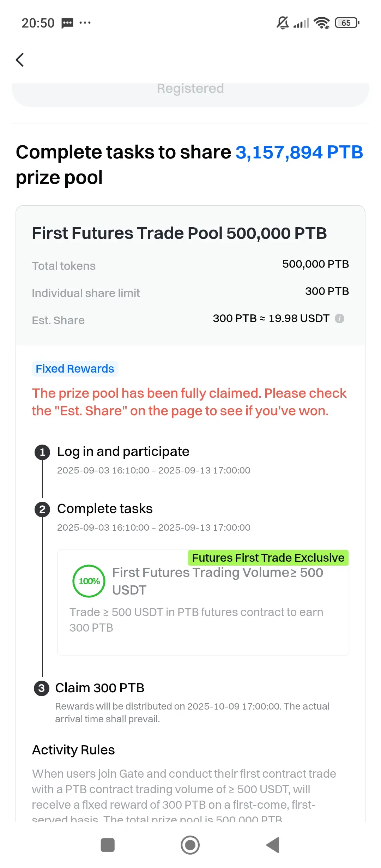Image resolution: width=381 pixels, height=868 pixels.
Task: Tap the First Futures Trade Pool heading
Action: tap(179, 233)
